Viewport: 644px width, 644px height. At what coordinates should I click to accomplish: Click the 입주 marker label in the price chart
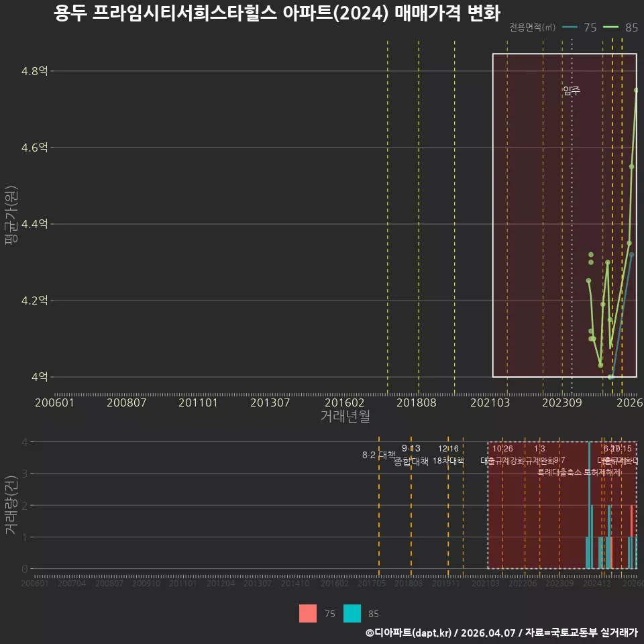(x=572, y=91)
